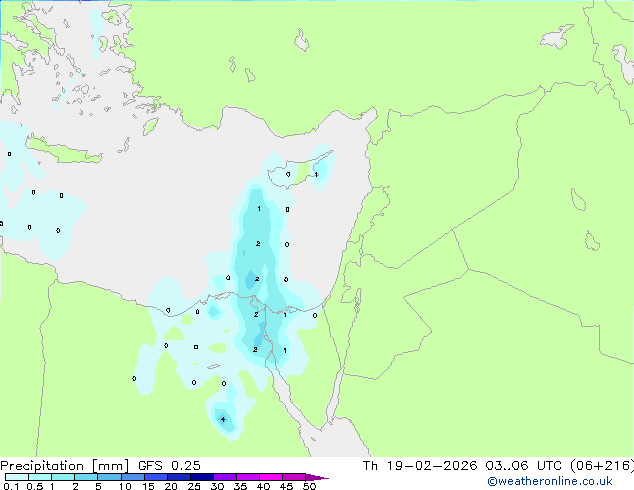Screen dimensions: 634x490
Task: Click the '4' precipitation value over Egypt
Action: pyautogui.click(x=223, y=419)
